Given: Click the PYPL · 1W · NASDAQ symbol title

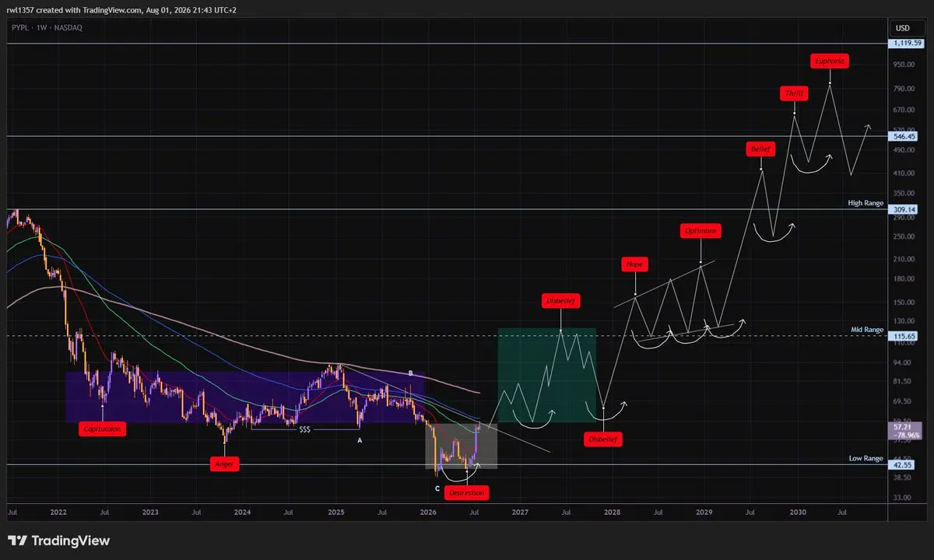Looking at the screenshot, I should (x=47, y=27).
